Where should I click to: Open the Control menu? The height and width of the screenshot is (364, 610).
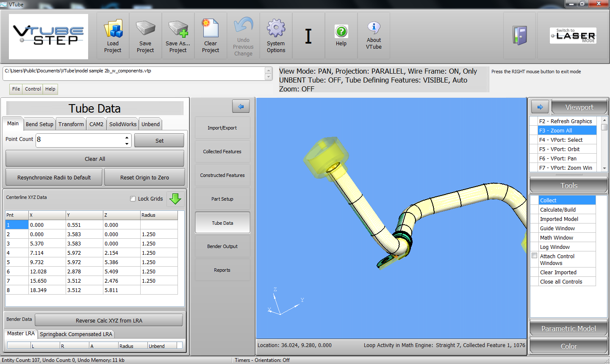click(33, 89)
